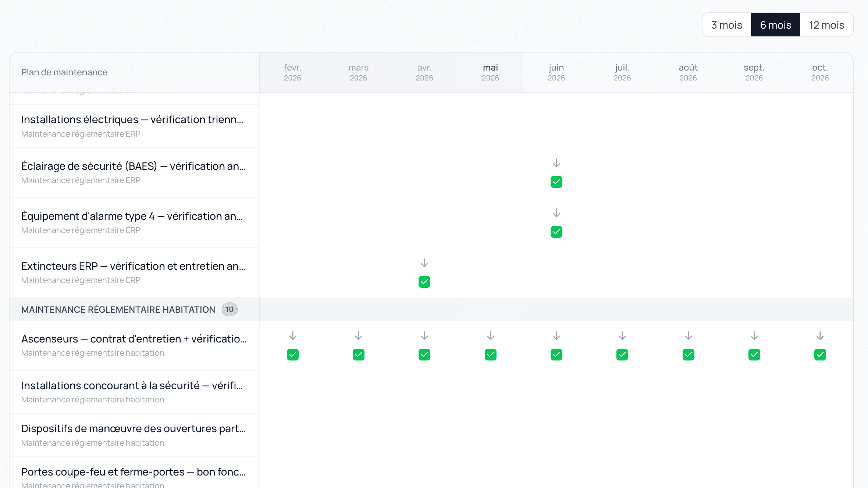The image size is (868, 488).
Task: Select the oct. 2026 month header
Action: coord(820,72)
